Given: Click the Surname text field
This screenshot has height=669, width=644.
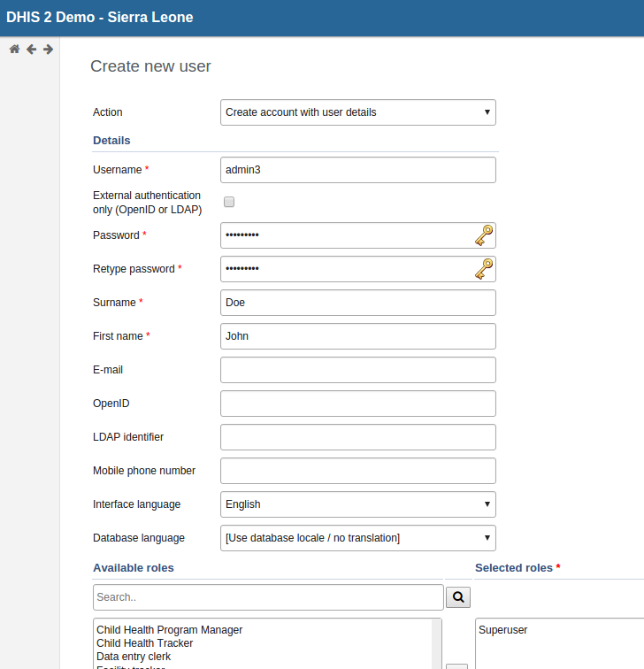Looking at the screenshot, I should (x=357, y=303).
